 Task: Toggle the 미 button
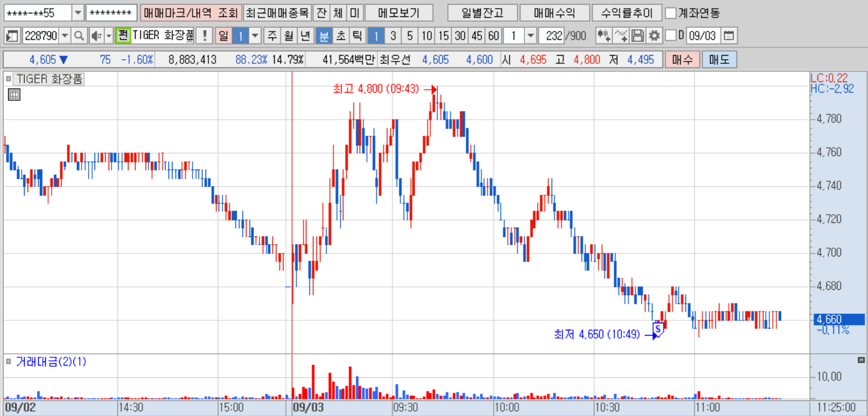(354, 13)
